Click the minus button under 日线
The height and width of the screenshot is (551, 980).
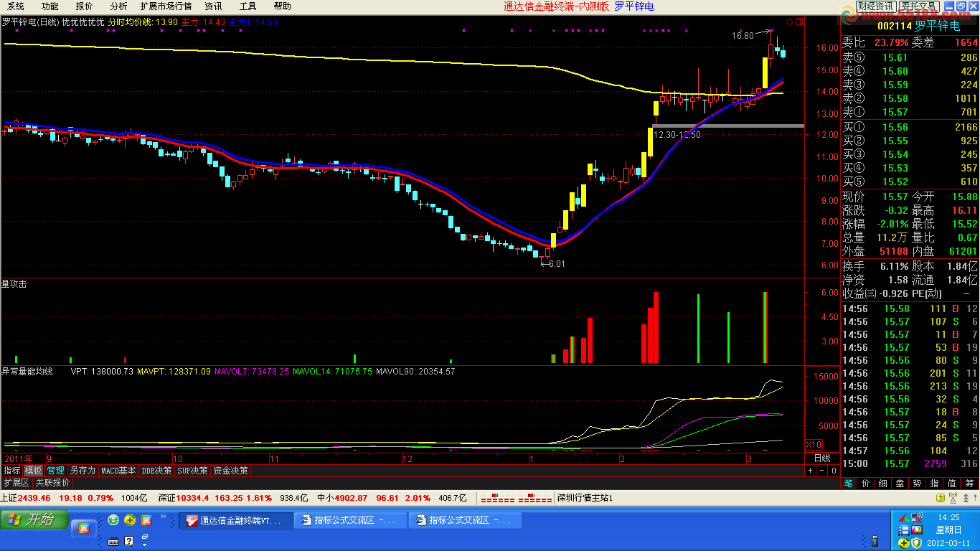click(x=822, y=471)
